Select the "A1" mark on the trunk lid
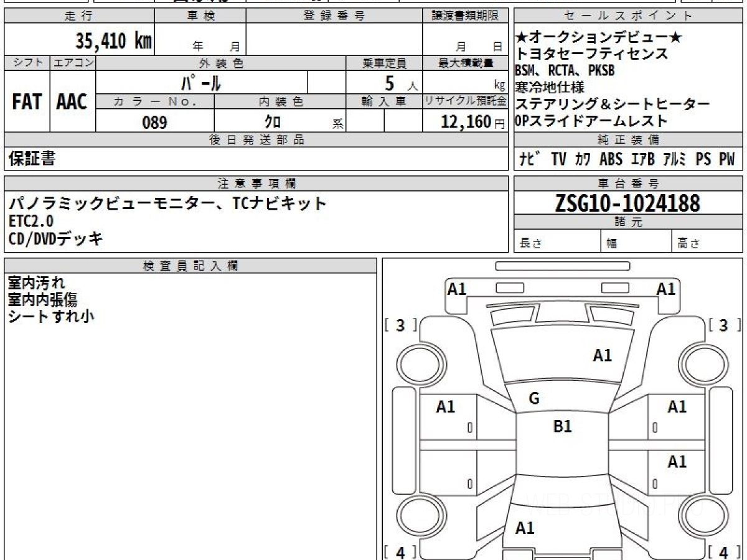The height and width of the screenshot is (560, 747). pyautogui.click(x=525, y=528)
